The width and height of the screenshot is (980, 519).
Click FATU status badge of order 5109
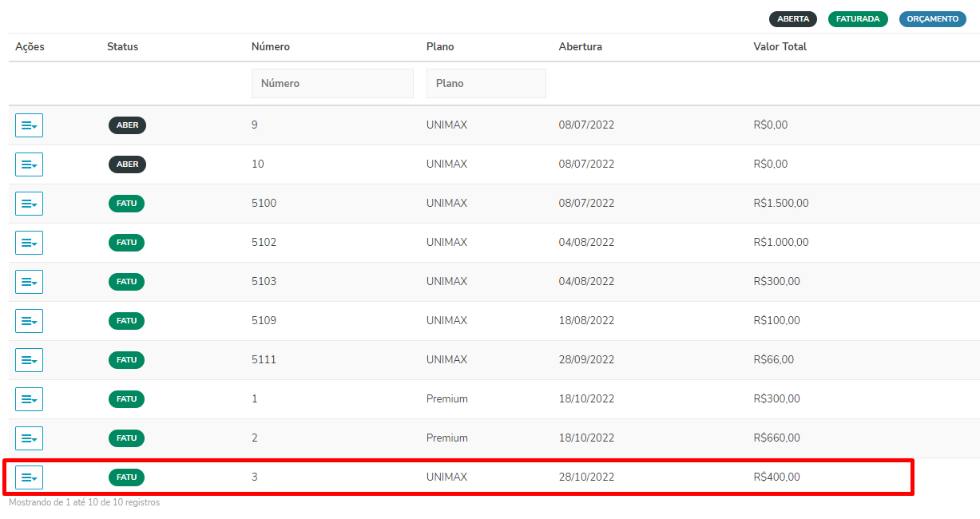[x=127, y=321]
